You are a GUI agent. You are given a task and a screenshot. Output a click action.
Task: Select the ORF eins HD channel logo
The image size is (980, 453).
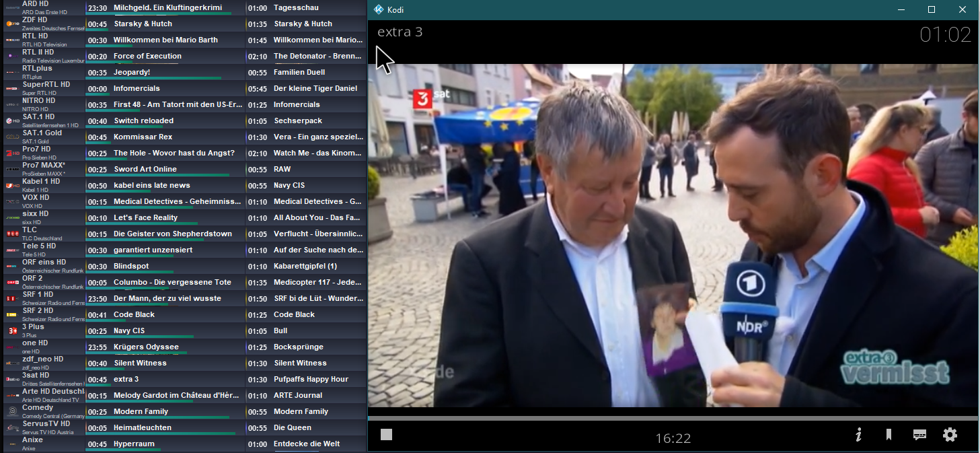pos(12,266)
